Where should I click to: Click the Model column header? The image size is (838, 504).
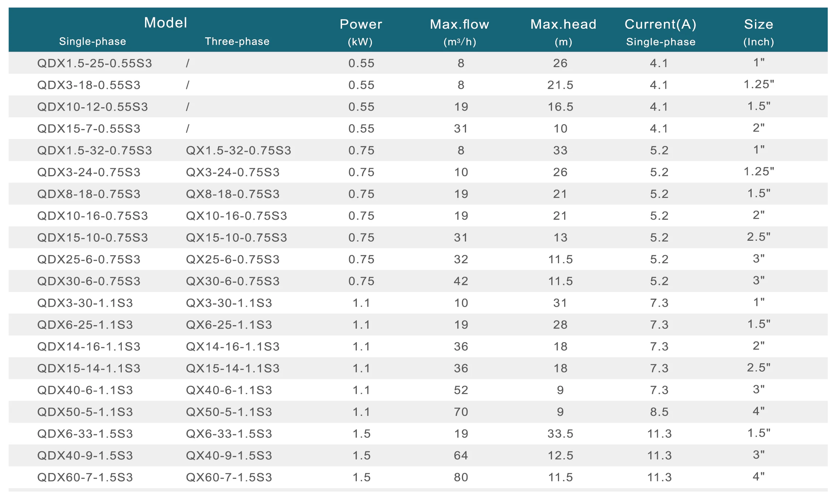pos(166,23)
